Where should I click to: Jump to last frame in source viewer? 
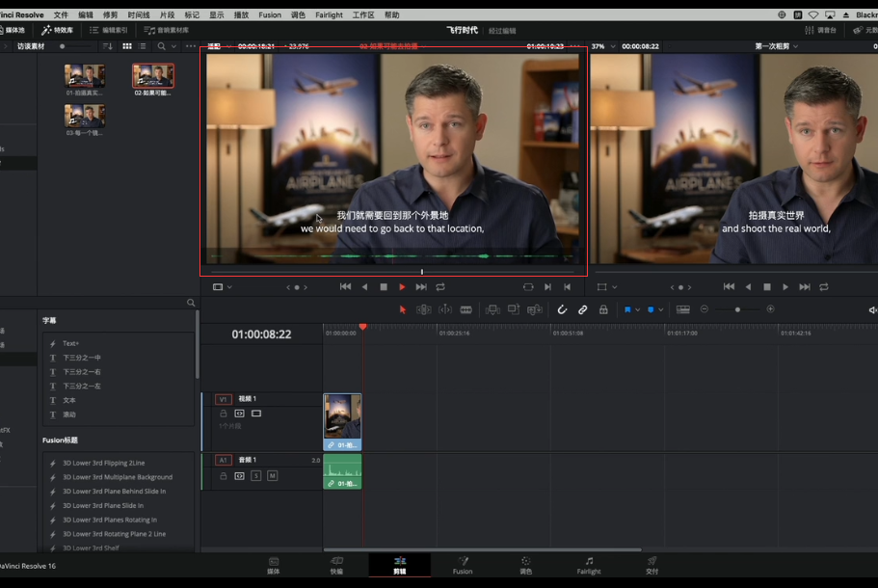click(x=421, y=286)
